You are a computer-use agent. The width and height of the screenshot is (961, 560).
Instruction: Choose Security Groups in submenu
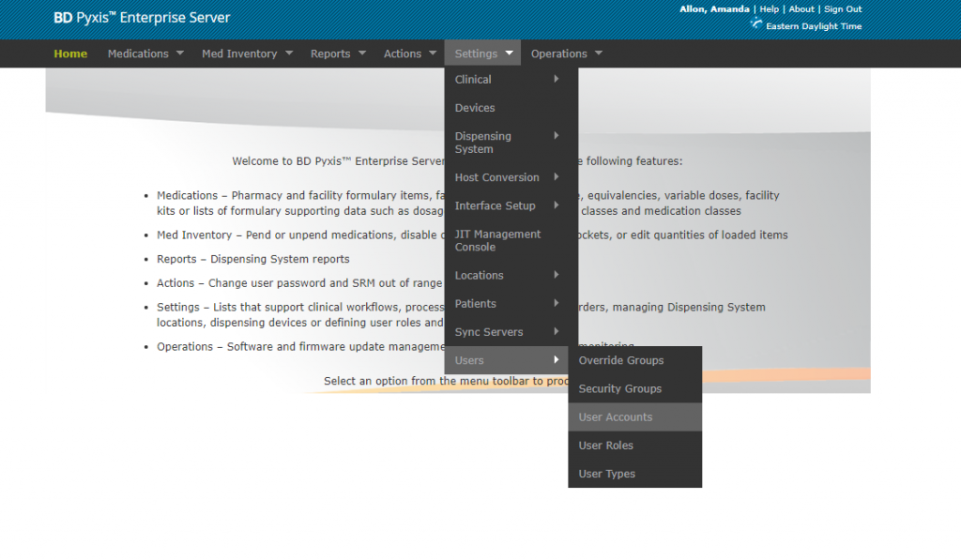pyautogui.click(x=619, y=389)
